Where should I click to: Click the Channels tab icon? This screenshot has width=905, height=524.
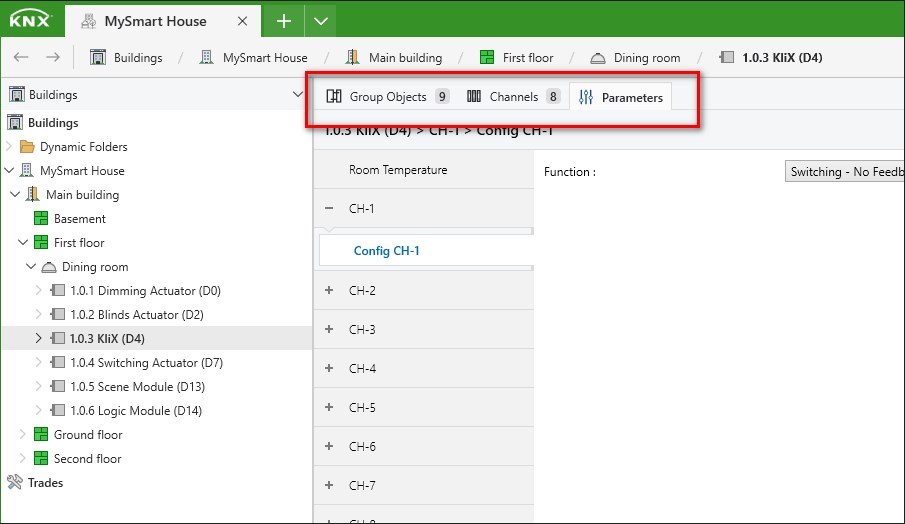pos(474,96)
